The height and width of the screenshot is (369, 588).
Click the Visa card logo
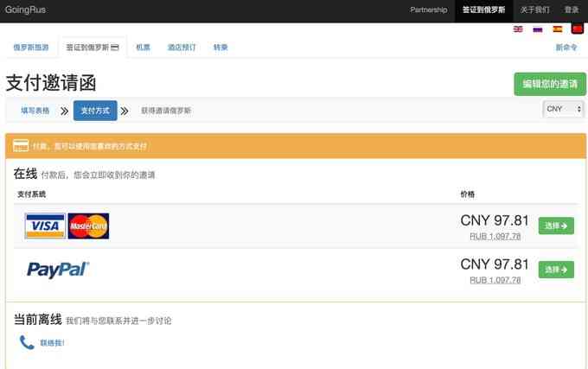45,226
